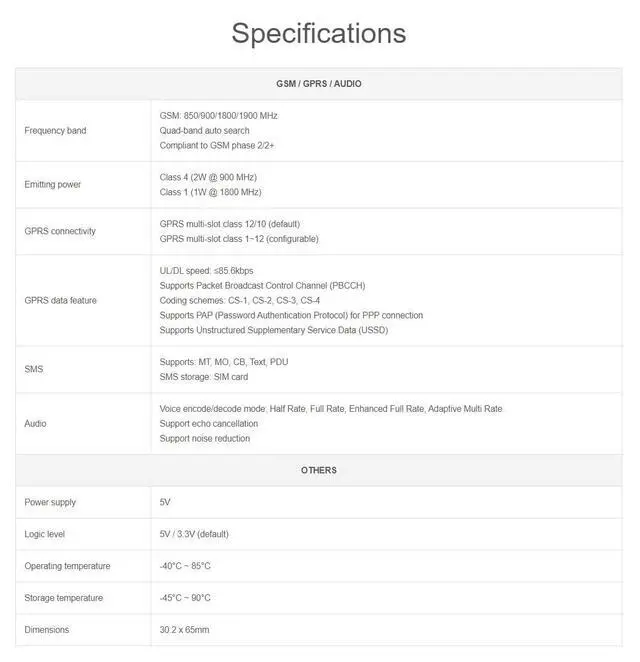Select the GPRS connectivity row label
The height and width of the screenshot is (662, 640).
[60, 231]
